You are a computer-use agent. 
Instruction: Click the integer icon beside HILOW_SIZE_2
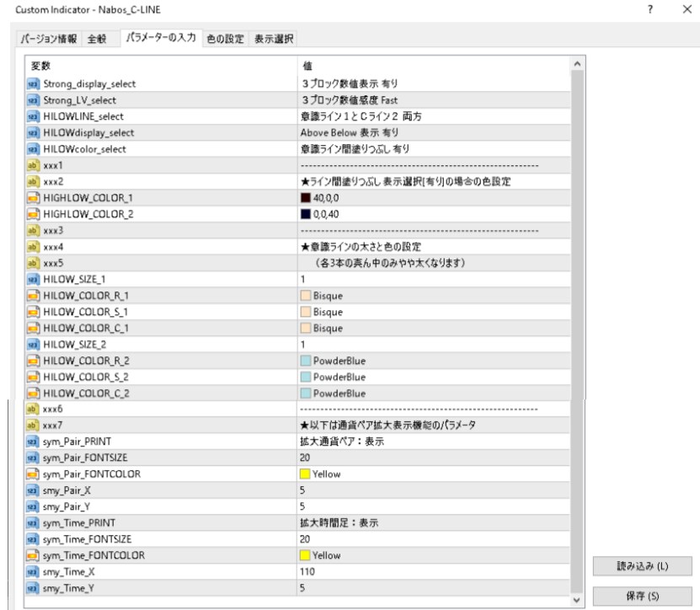tap(33, 345)
